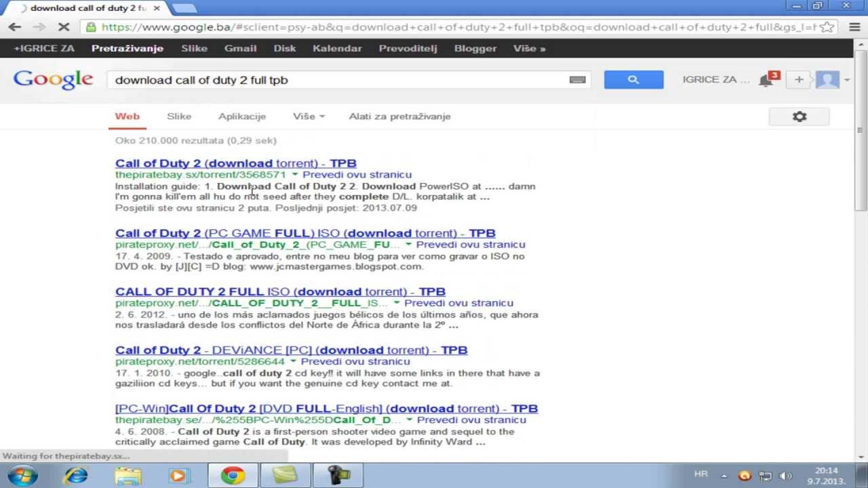
Task: Open Windows Media Player taskbar icon
Action: [x=179, y=475]
